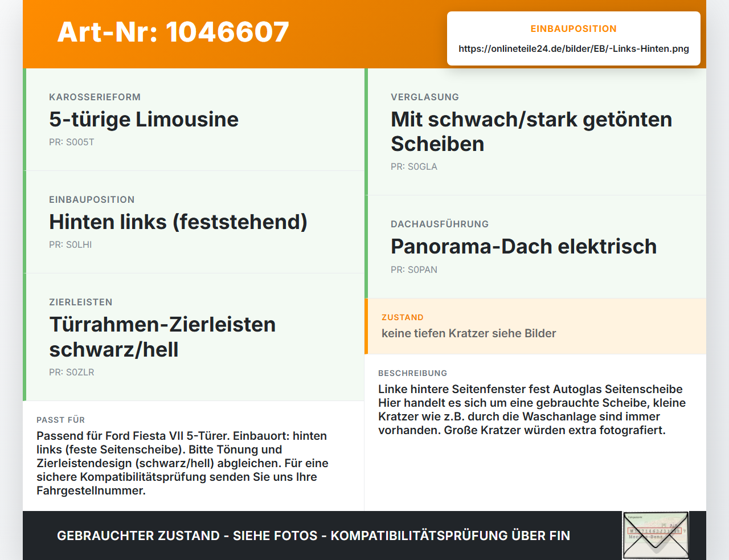Click the PR: S0LHI code
Image resolution: width=729 pixels, height=560 pixels.
pyautogui.click(x=71, y=244)
